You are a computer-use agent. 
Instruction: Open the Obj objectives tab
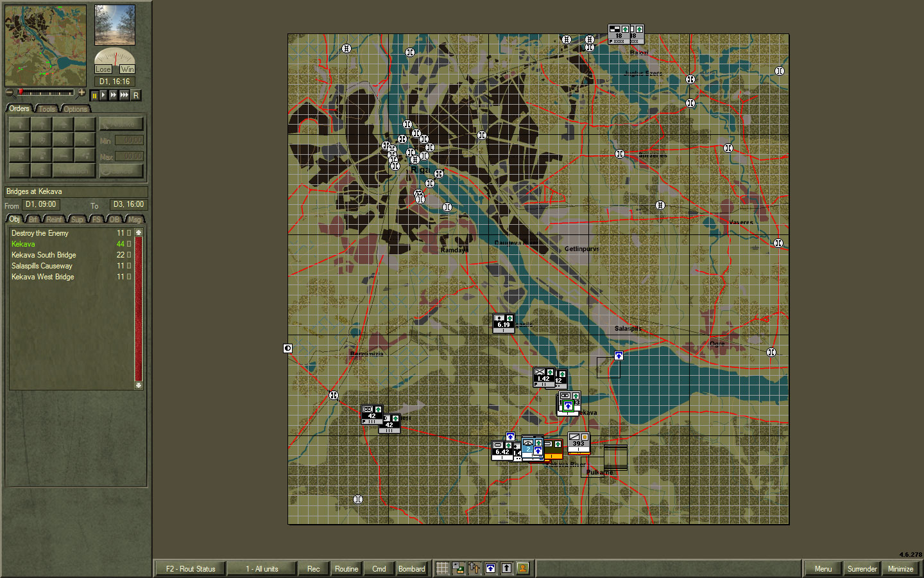15,219
